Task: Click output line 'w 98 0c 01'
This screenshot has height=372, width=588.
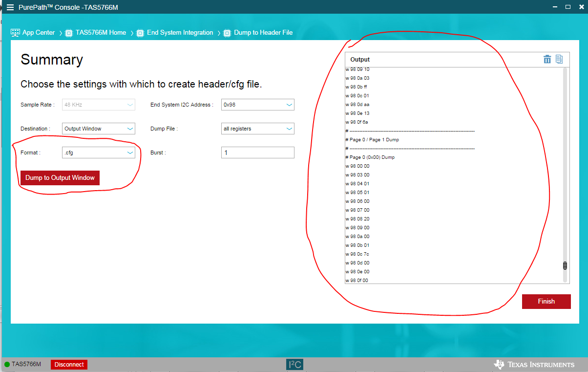Action: pyautogui.click(x=357, y=96)
